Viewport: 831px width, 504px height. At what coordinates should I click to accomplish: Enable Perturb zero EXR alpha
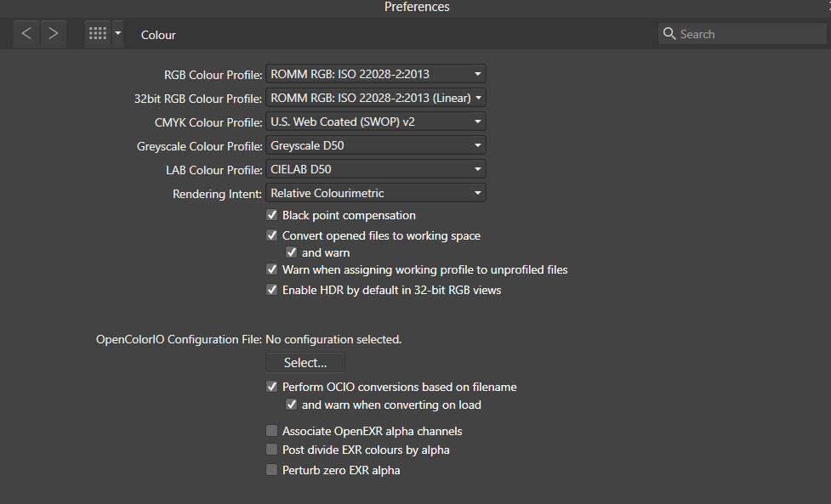[x=272, y=470]
